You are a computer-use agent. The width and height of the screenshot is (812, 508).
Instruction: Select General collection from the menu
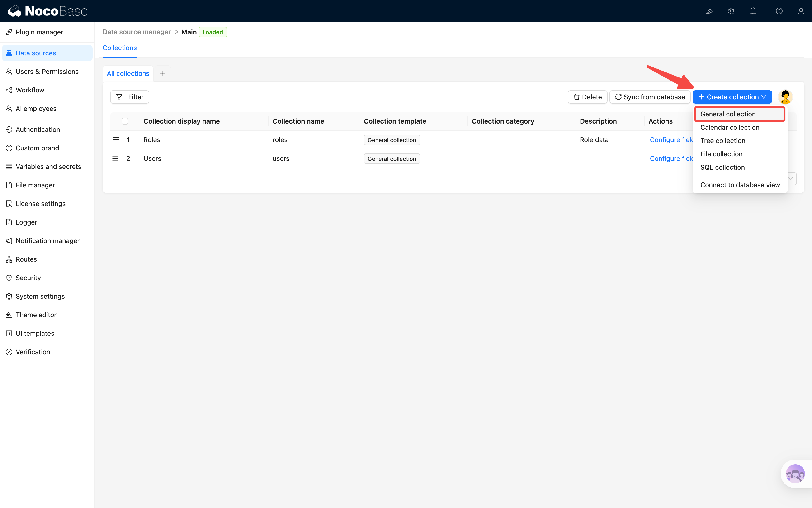728,114
